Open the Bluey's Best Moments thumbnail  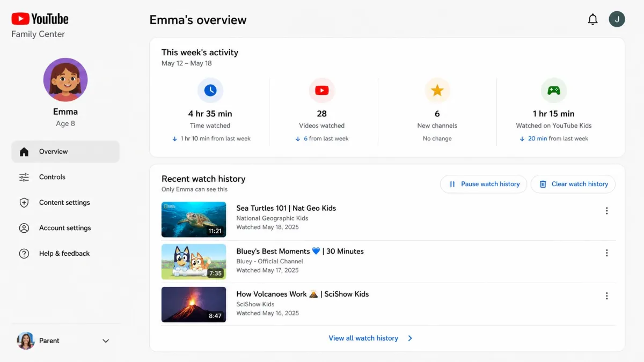tap(194, 262)
